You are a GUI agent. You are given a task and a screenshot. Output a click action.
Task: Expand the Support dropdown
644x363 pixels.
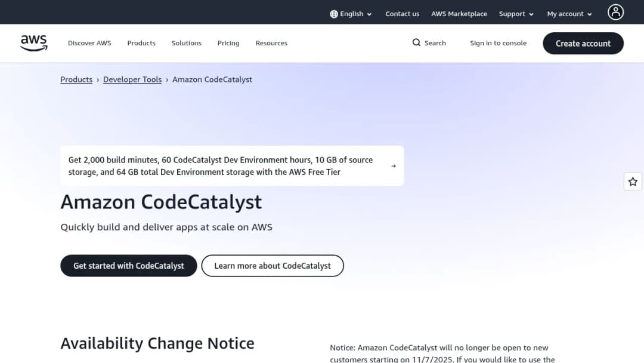pos(516,14)
